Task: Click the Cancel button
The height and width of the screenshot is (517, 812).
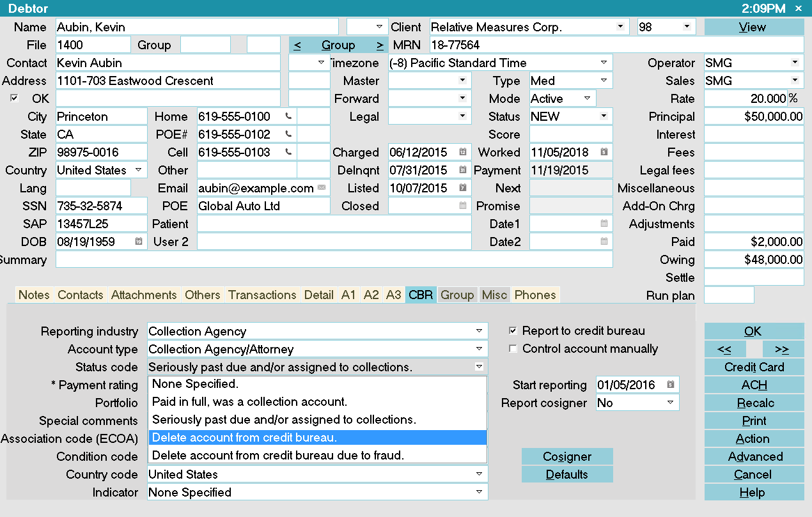Action: tap(754, 474)
